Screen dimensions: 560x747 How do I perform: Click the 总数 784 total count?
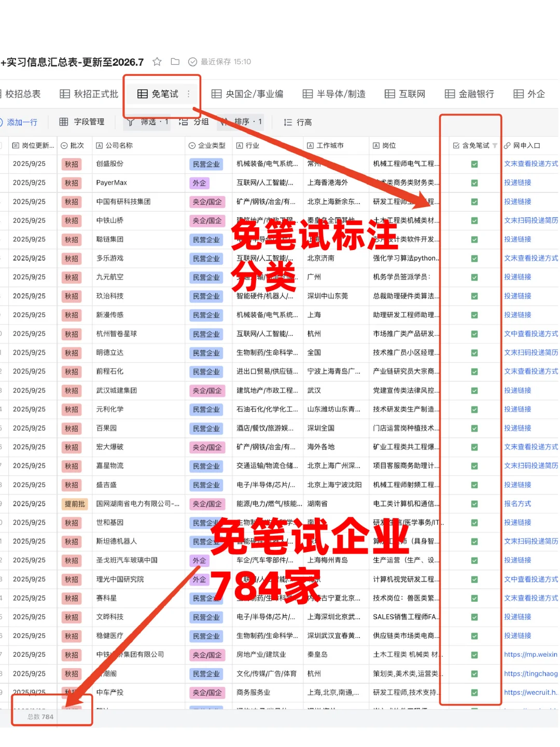pyautogui.click(x=40, y=717)
